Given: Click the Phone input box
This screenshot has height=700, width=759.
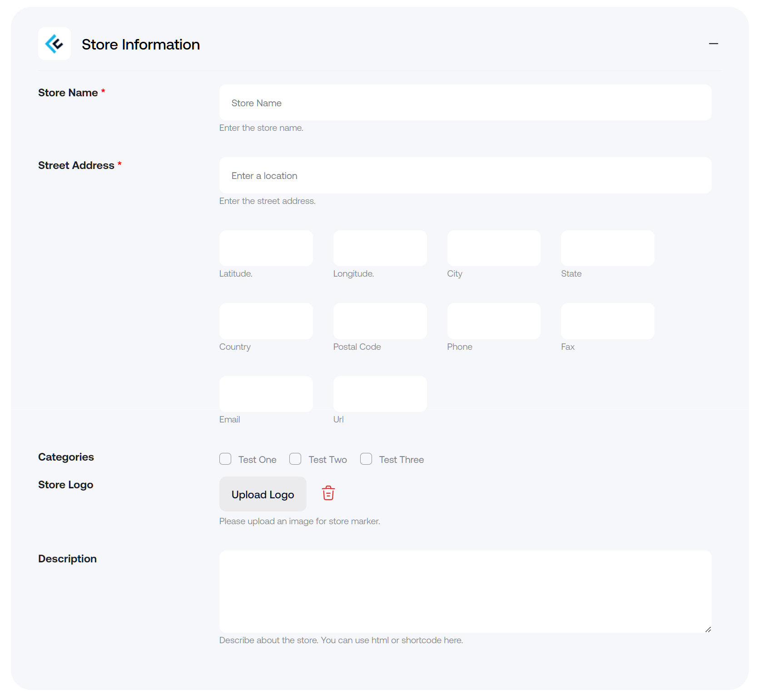Looking at the screenshot, I should pos(494,321).
